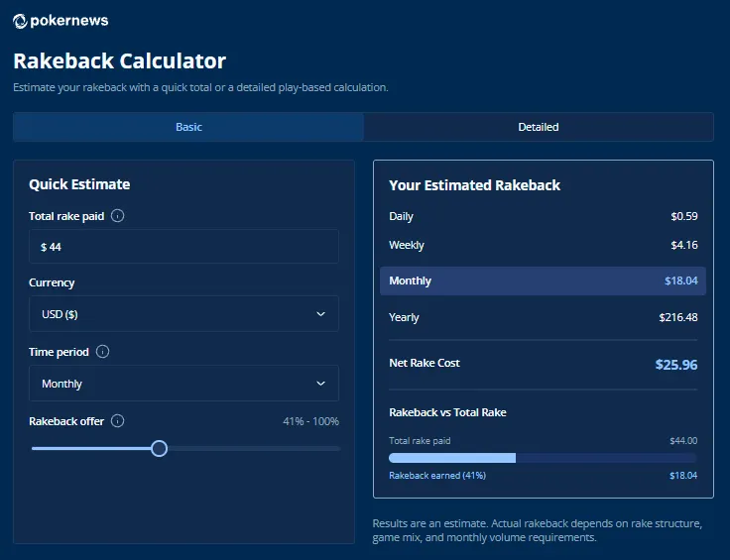Open the Currency USD ($) dropdown
The height and width of the screenshot is (560, 730).
(183, 314)
